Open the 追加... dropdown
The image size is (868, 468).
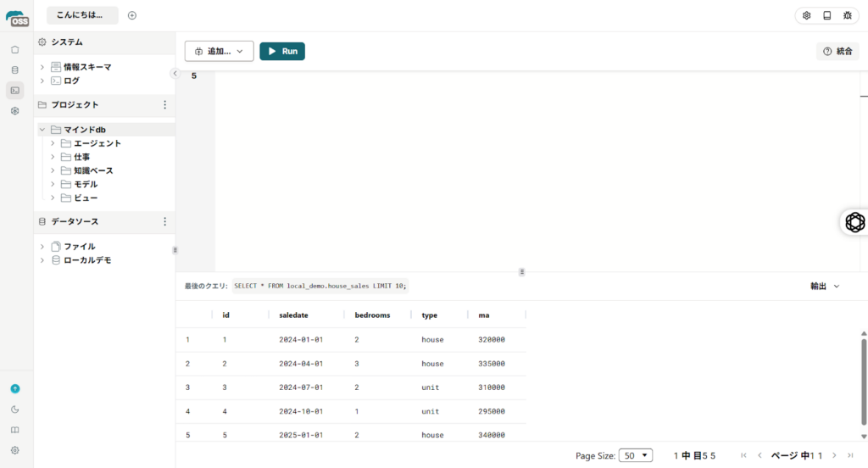pos(219,52)
